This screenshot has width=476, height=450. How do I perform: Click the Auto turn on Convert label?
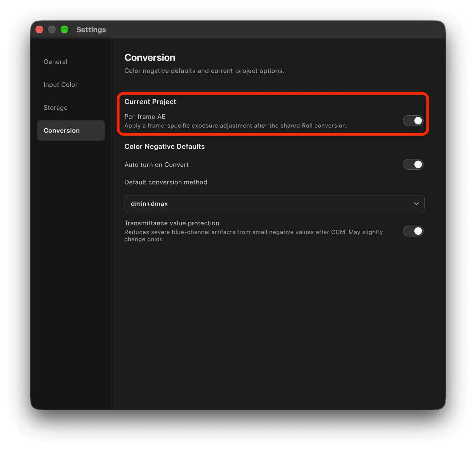click(156, 165)
